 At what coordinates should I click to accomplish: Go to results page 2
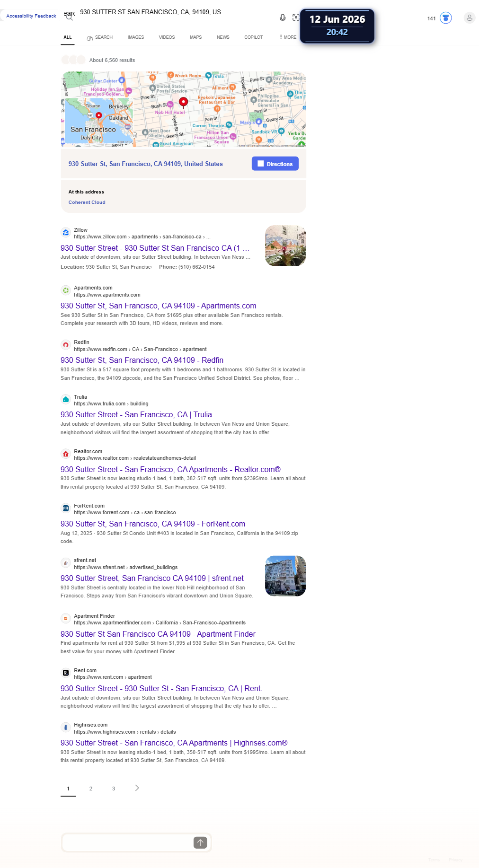(91, 789)
